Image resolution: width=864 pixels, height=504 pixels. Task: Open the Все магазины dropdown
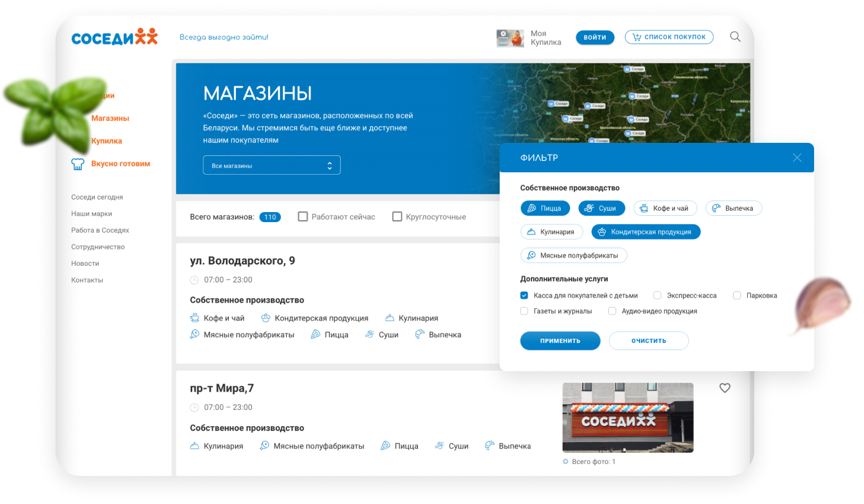pyautogui.click(x=271, y=166)
